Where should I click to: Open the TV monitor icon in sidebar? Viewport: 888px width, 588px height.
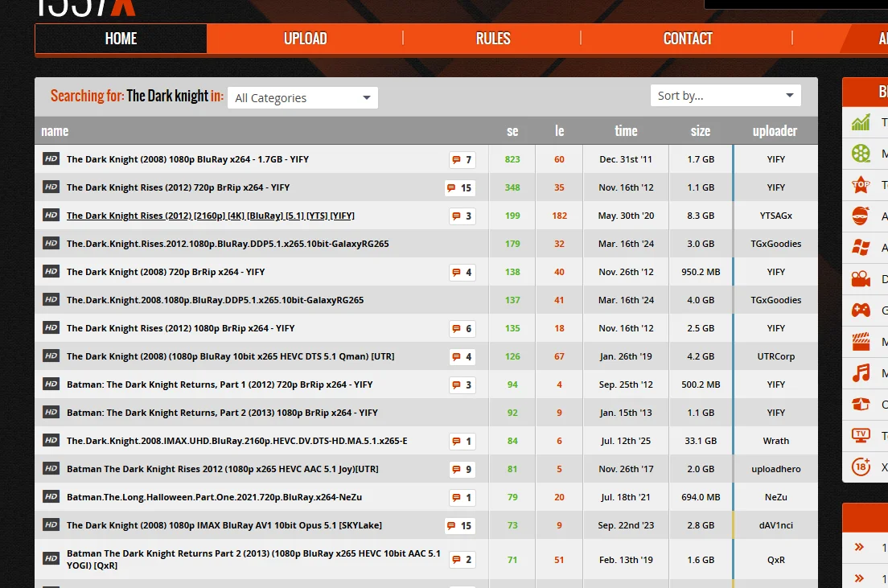pos(861,435)
